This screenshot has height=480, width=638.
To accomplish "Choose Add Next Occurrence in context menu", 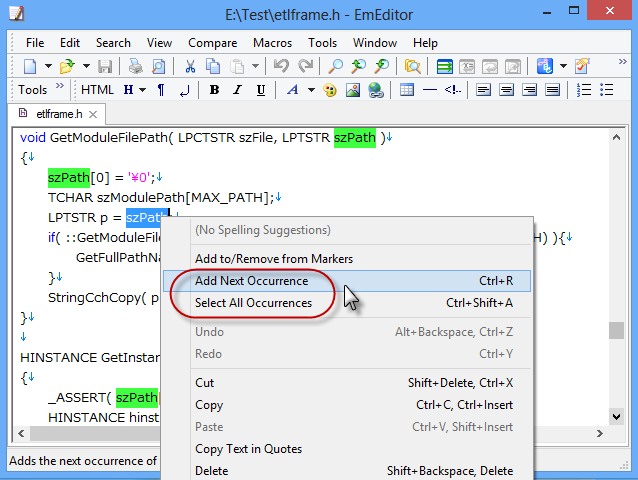I will point(347,281).
